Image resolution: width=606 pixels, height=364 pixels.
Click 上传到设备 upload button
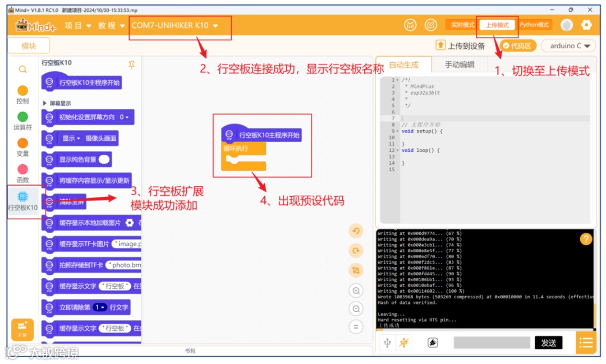coord(460,45)
